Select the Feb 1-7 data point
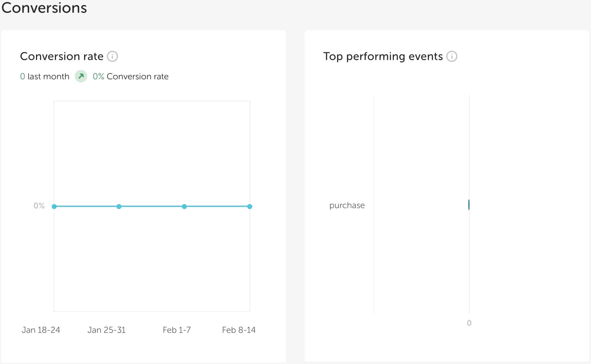This screenshot has width=591, height=364. pyautogui.click(x=184, y=206)
